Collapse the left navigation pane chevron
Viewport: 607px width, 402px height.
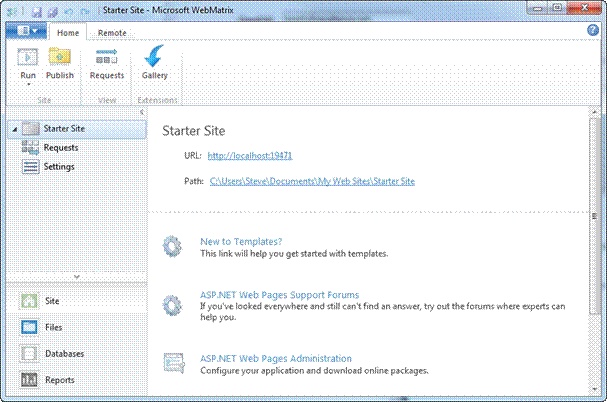click(142, 112)
